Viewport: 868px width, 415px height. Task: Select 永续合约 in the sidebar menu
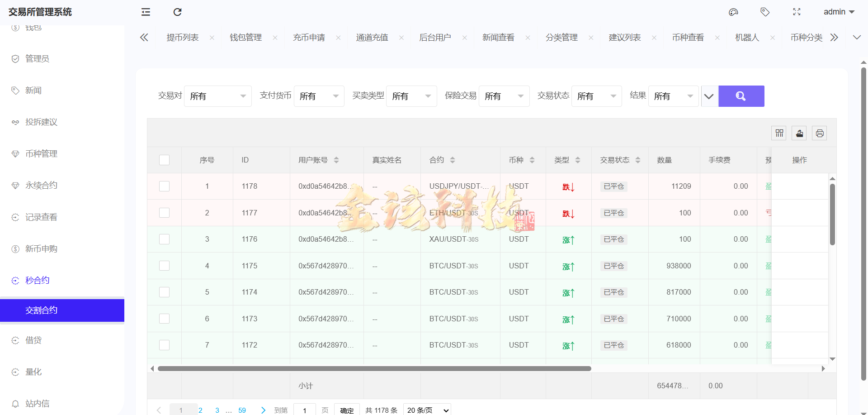point(41,185)
